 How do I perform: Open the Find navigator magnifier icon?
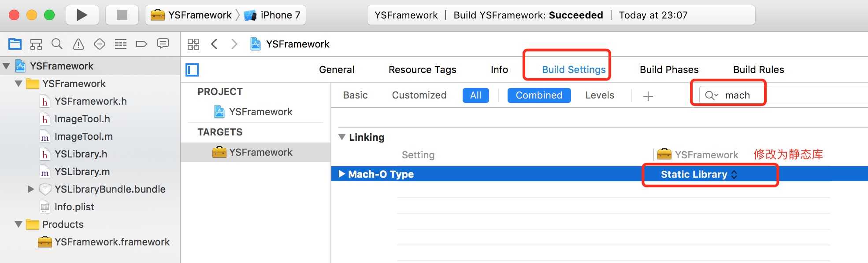57,44
